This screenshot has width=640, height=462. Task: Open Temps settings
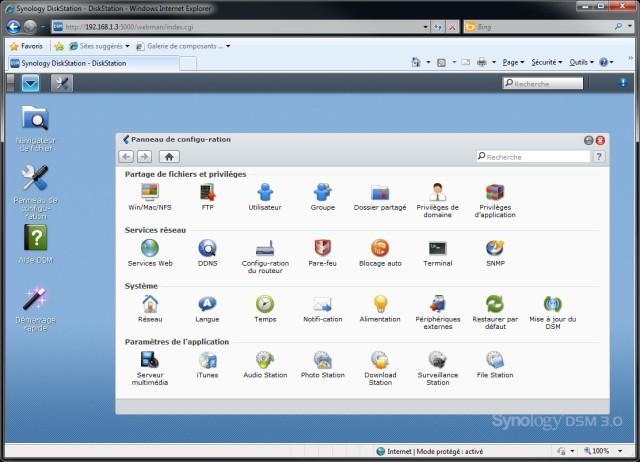tap(265, 309)
